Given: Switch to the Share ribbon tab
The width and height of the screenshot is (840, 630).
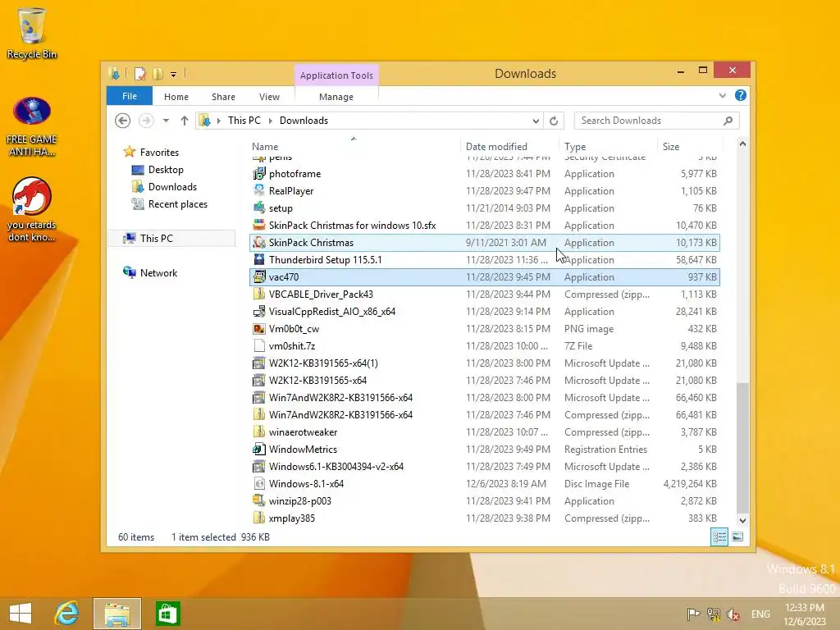Looking at the screenshot, I should click(223, 97).
